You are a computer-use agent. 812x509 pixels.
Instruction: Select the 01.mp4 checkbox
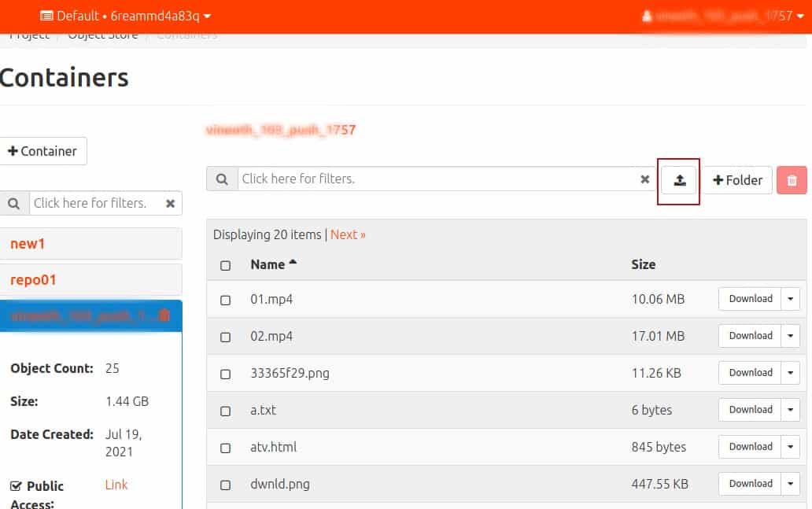[225, 300]
